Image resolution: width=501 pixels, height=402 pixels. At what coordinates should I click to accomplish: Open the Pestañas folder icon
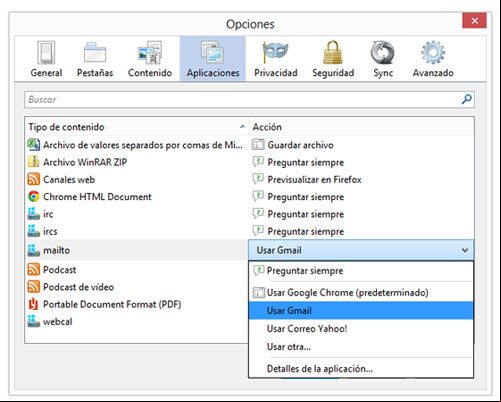tap(95, 53)
